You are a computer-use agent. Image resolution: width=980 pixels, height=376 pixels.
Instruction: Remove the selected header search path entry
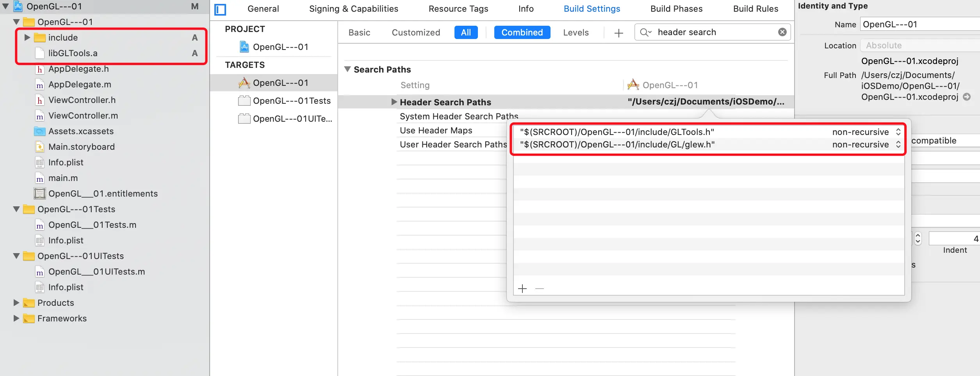tap(540, 289)
